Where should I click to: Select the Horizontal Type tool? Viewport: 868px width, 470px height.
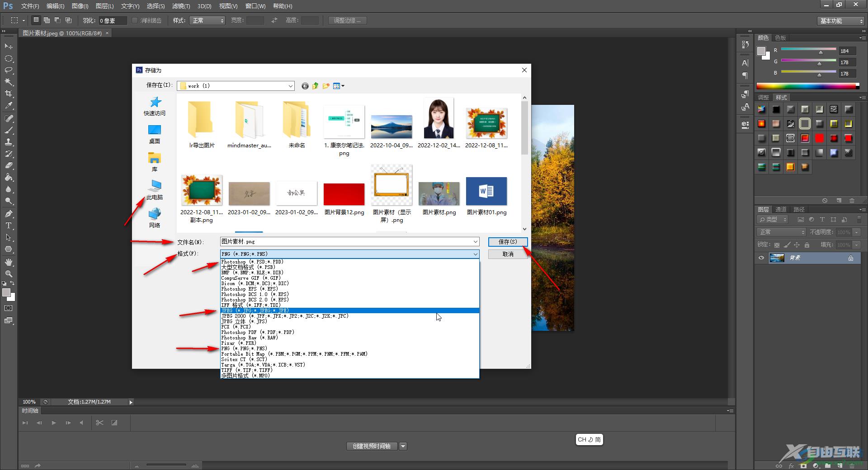click(x=9, y=226)
